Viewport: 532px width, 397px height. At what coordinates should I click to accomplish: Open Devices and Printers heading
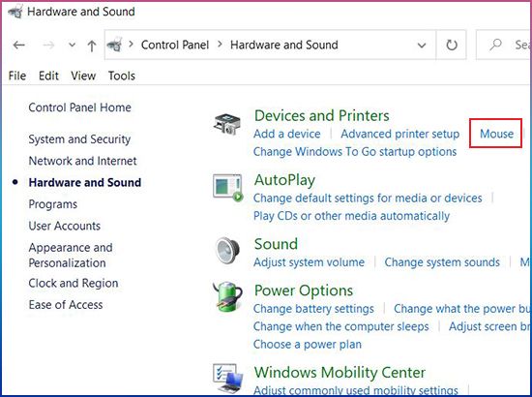coord(322,116)
